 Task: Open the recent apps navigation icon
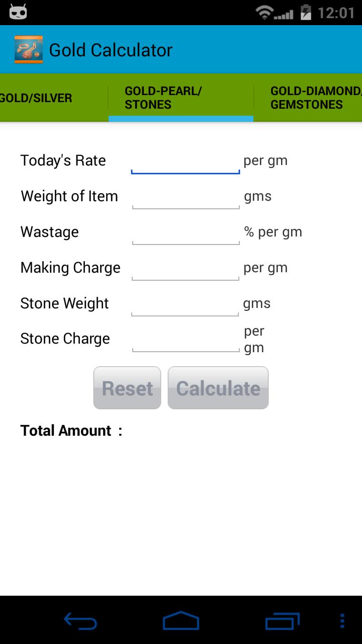pyautogui.click(x=282, y=621)
